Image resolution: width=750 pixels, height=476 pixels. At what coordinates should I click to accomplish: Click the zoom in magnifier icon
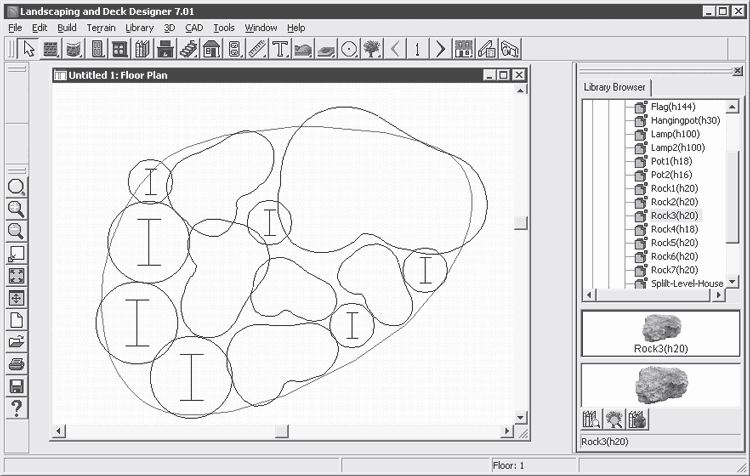[17, 209]
